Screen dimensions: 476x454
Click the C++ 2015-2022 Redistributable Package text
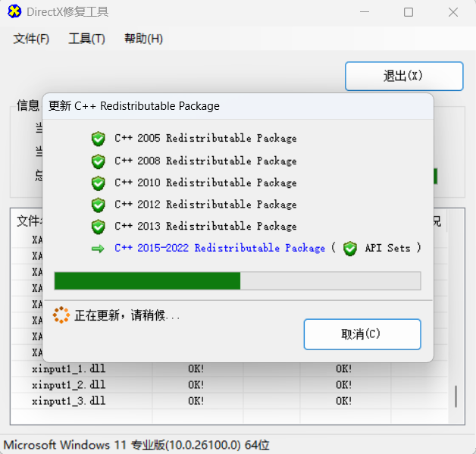click(x=219, y=249)
